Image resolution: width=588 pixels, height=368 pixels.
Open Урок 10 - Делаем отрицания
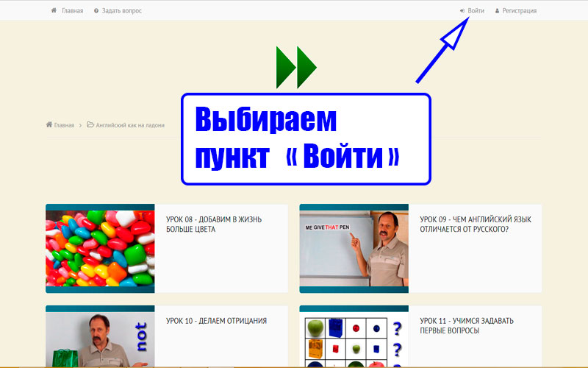coord(216,321)
